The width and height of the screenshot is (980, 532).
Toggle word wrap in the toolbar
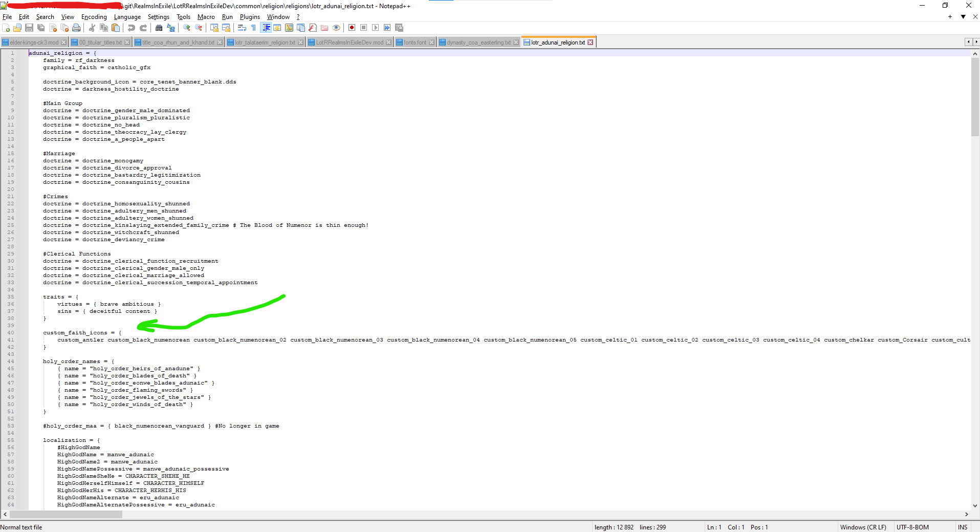click(242, 28)
